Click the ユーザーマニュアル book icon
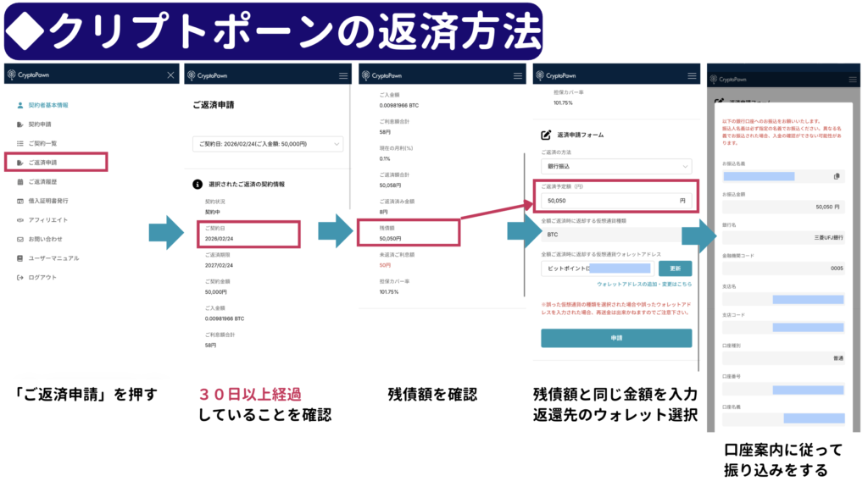Screen dimensions: 868x487 [x=19, y=257]
